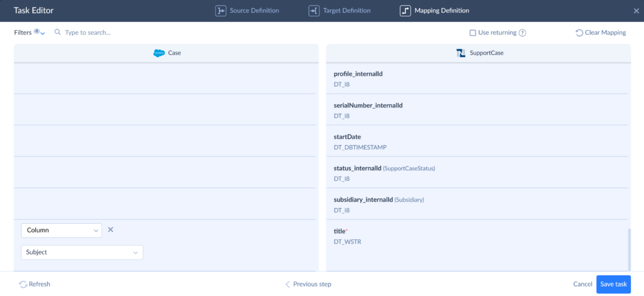The height and width of the screenshot is (296, 644).
Task: Click the Mapping Definition step icon
Action: [406, 11]
